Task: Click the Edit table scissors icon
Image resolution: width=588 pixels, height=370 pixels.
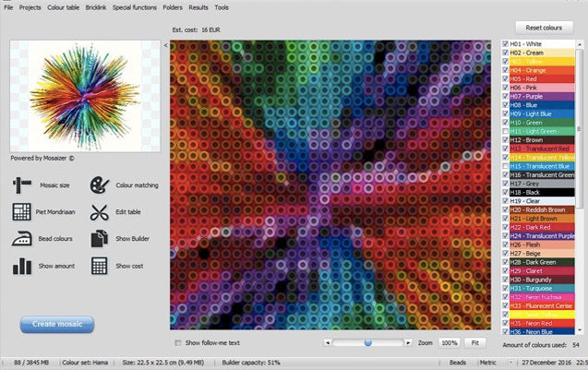Action: [x=100, y=212]
